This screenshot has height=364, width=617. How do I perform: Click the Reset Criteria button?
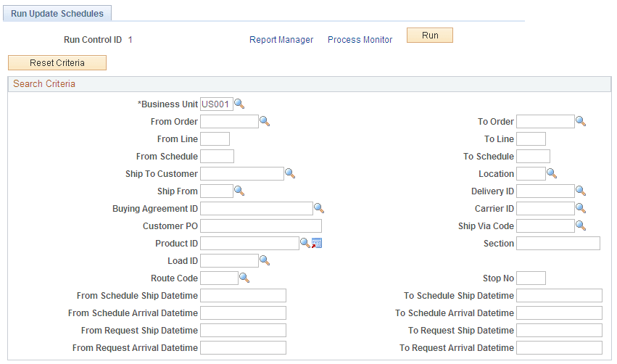click(x=57, y=62)
